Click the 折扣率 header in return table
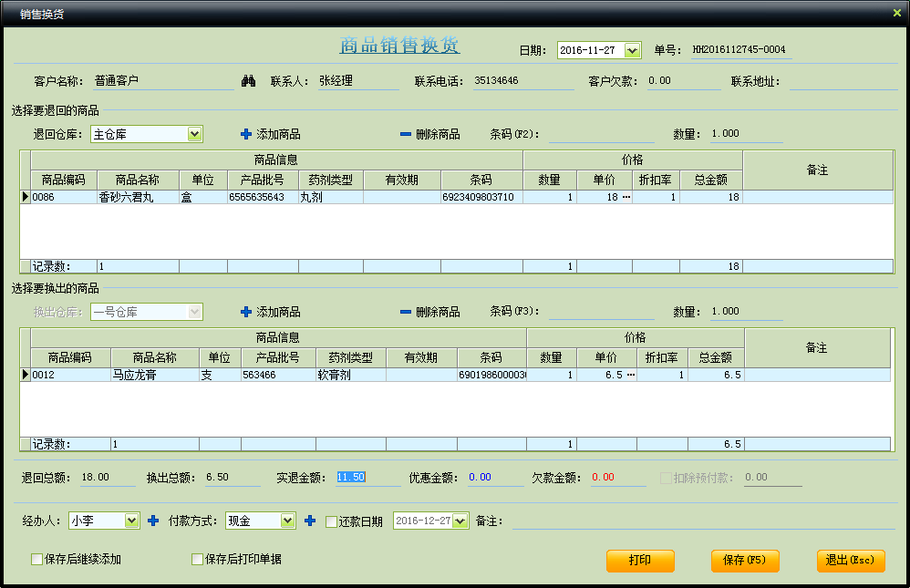Image resolution: width=910 pixels, height=588 pixels. point(656,180)
